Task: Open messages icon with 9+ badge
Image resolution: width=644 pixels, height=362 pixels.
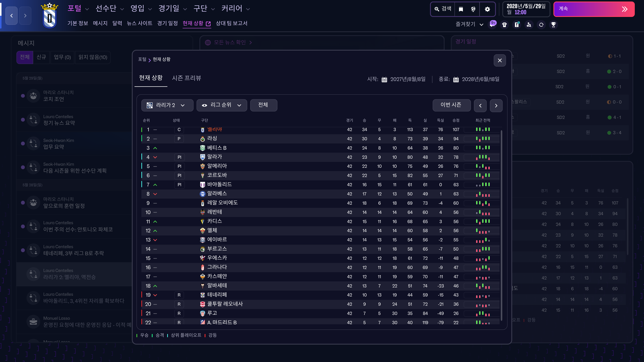Action: (x=493, y=24)
